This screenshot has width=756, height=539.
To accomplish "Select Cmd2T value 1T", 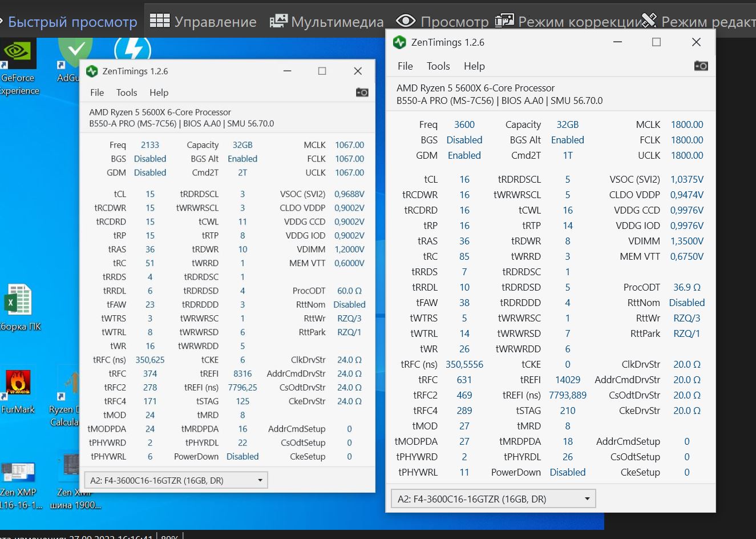I will point(568,155).
